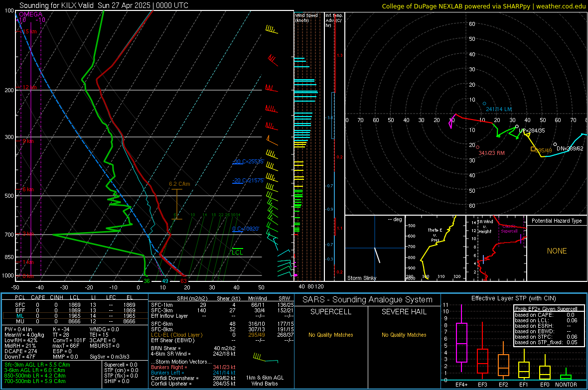Click the STP (cin) = 0.0 value
The image size is (588, 390).
click(121, 370)
